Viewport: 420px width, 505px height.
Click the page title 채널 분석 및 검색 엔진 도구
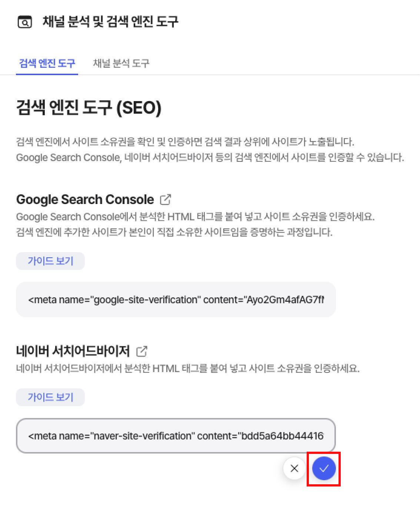coord(110,21)
